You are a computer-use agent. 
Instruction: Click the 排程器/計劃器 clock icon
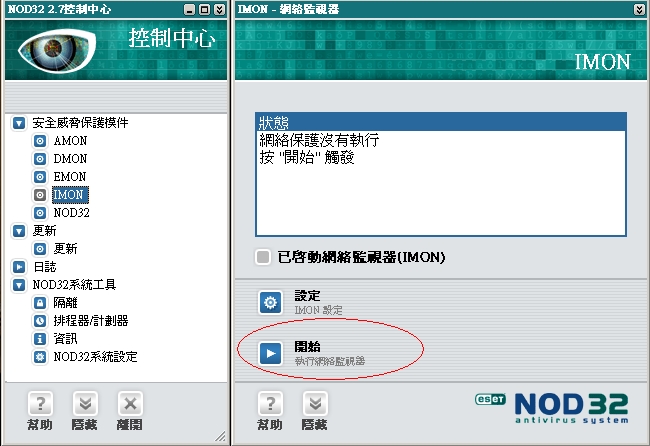click(x=40, y=321)
